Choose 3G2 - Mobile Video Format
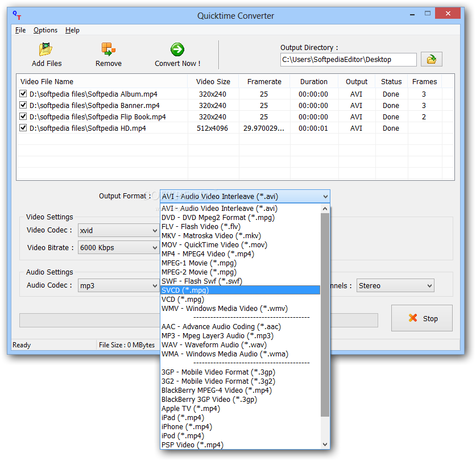The height and width of the screenshot is (461, 476). click(x=241, y=381)
